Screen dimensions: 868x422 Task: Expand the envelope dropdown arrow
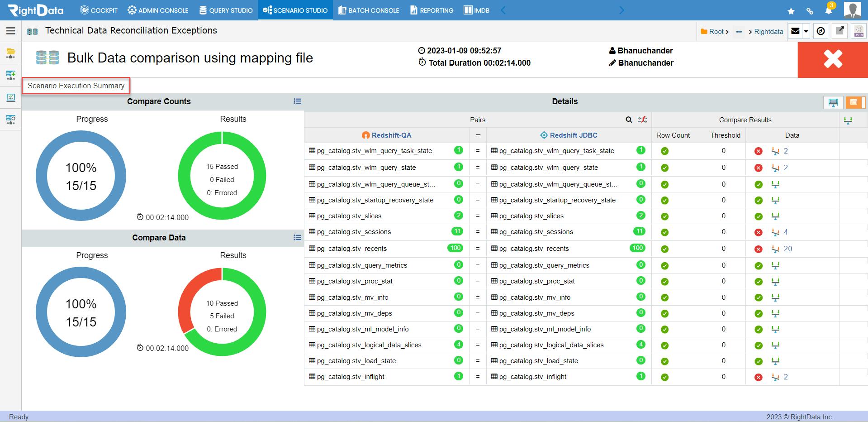coord(806,31)
